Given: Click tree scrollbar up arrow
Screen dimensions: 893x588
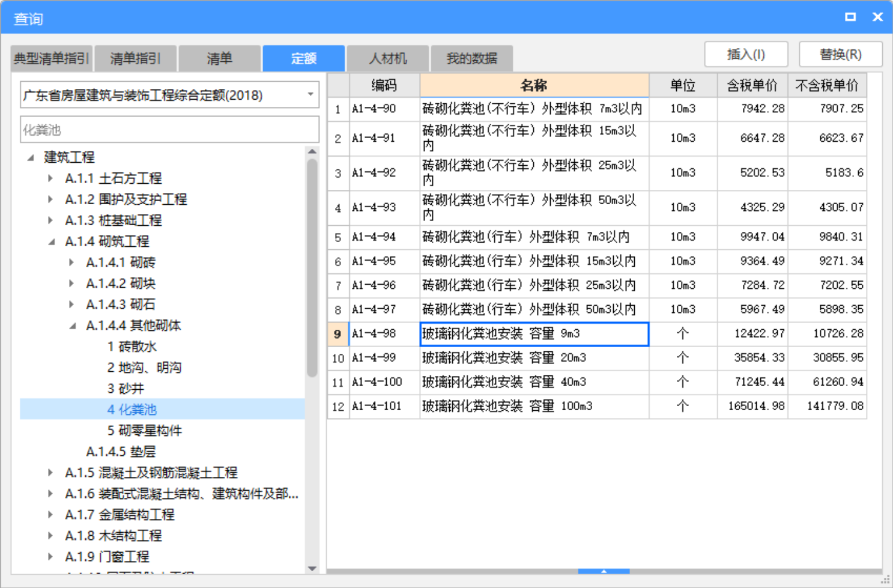Looking at the screenshot, I should click(x=312, y=151).
